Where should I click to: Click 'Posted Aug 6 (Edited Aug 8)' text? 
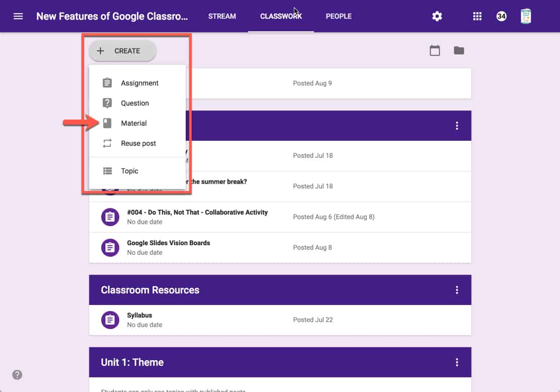point(334,217)
